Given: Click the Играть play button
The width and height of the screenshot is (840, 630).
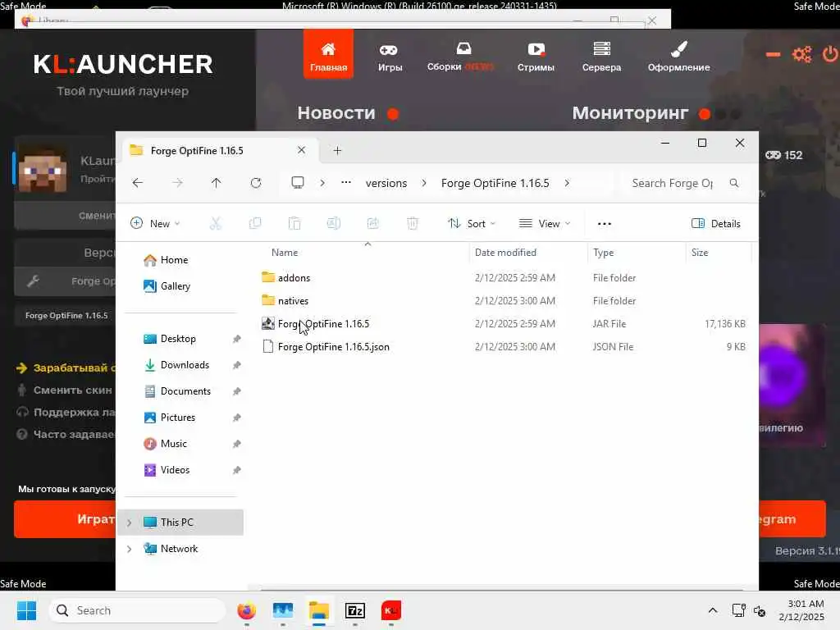Looking at the screenshot, I should (65, 518).
